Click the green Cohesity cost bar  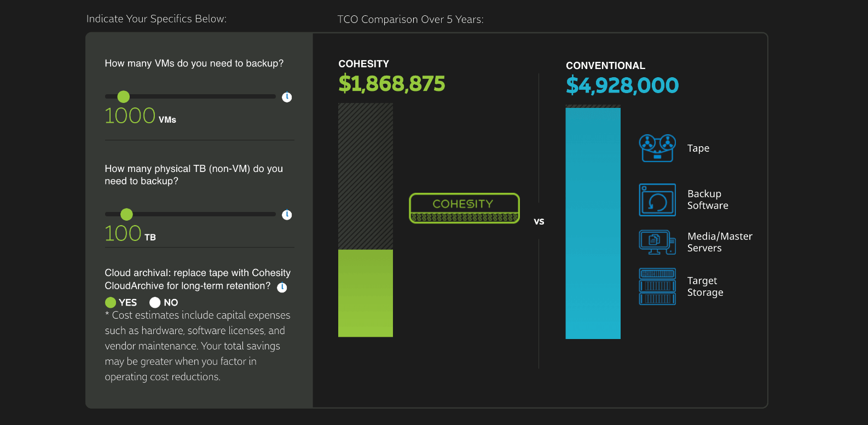pos(366,293)
